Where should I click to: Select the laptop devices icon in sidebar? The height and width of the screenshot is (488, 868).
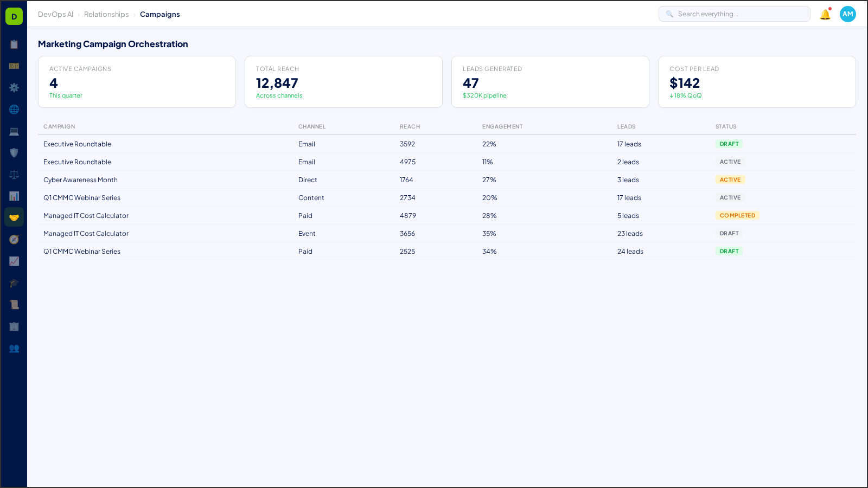[14, 131]
